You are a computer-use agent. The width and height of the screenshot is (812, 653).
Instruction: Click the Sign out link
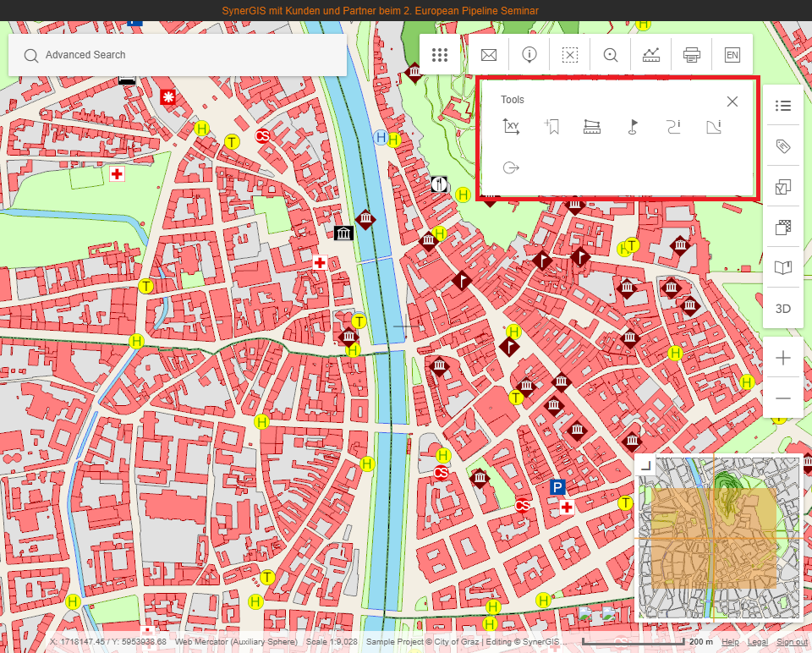point(793,642)
